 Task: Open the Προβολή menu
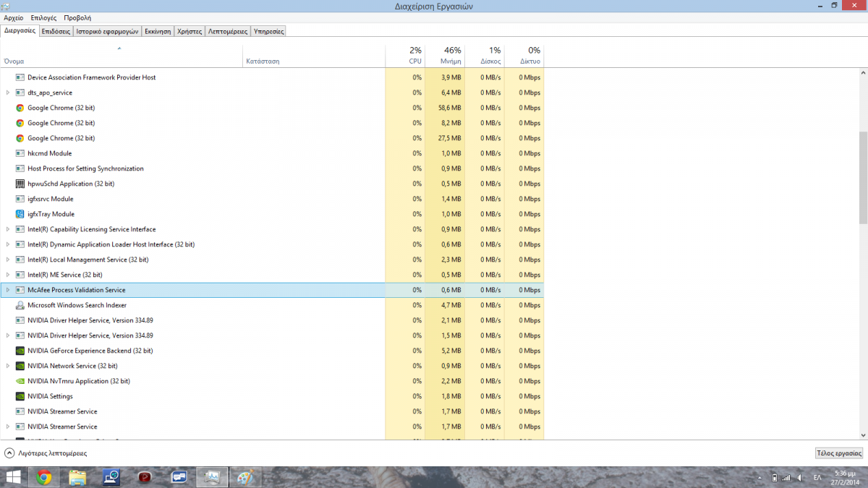coord(77,17)
